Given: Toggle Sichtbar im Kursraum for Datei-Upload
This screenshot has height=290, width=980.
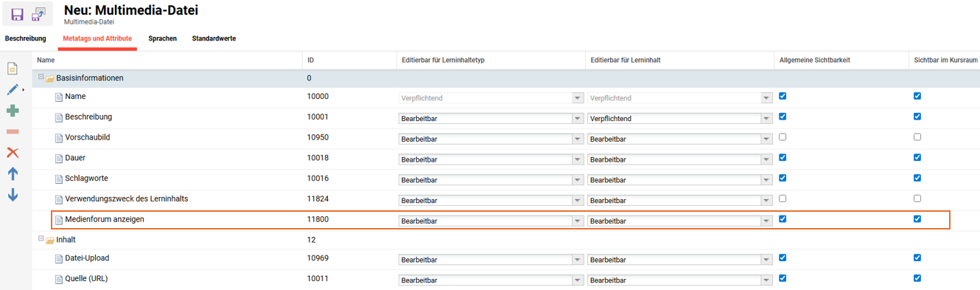Looking at the screenshot, I should pos(917,258).
